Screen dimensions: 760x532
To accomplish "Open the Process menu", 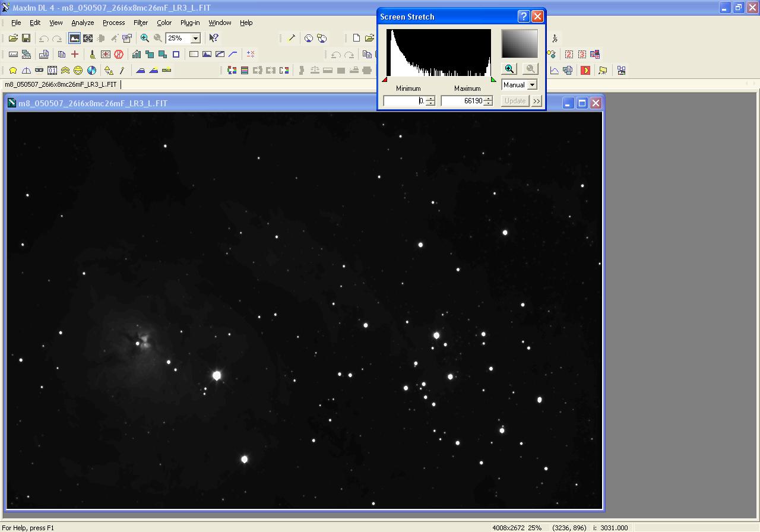I will 113,23.
